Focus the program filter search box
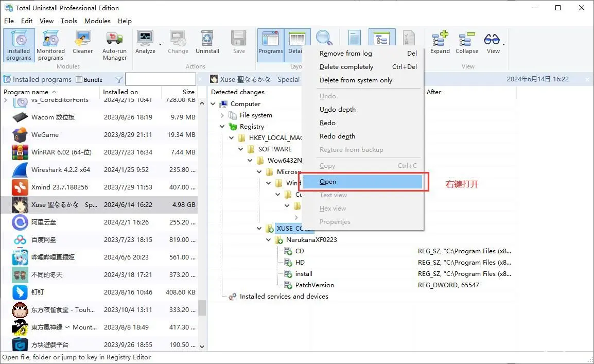Image resolution: width=594 pixels, height=364 pixels. tap(161, 79)
